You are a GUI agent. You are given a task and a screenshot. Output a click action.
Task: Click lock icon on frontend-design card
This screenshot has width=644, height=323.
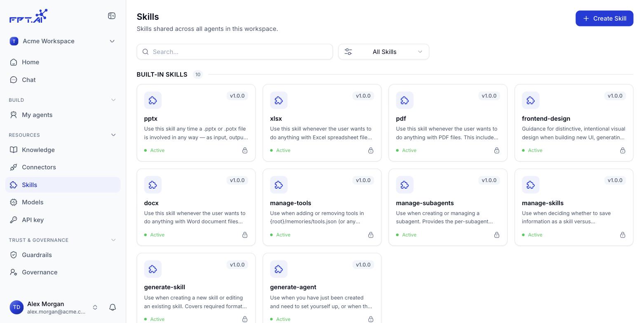(623, 150)
